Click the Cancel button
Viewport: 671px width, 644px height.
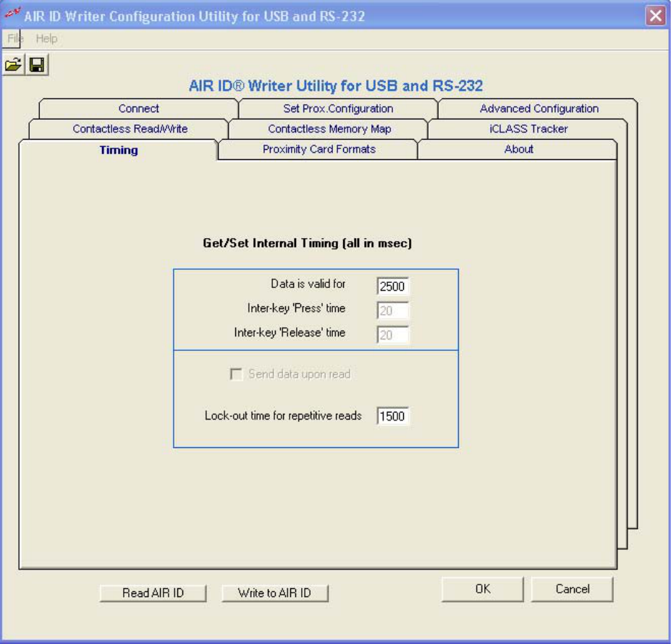coord(572,589)
